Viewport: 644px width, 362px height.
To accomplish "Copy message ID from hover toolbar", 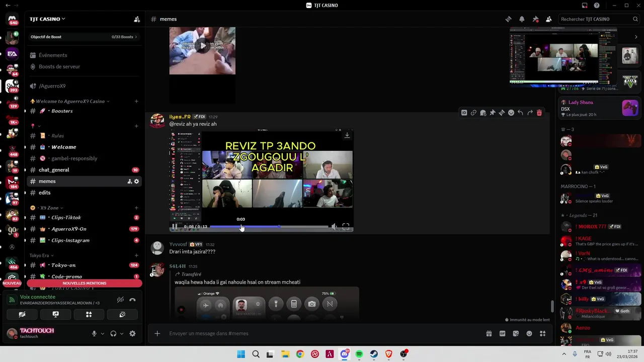I will 464,113.
